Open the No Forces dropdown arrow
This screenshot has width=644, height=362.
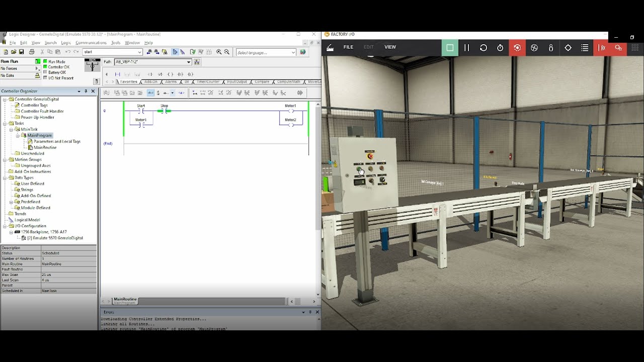[x=37, y=68]
